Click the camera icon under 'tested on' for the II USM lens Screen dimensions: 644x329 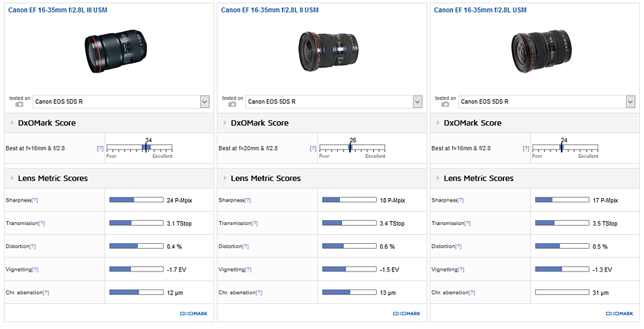(232, 105)
